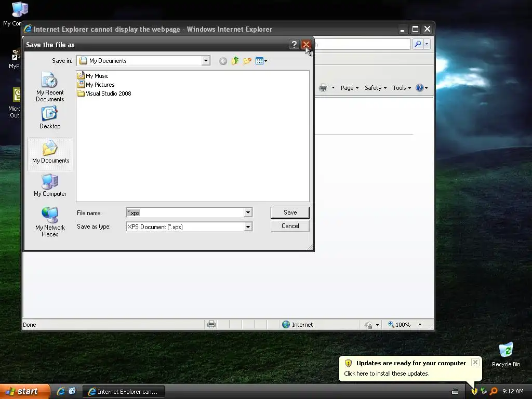The image size is (532, 399).
Task: Click the File name text field
Action: [x=185, y=212]
